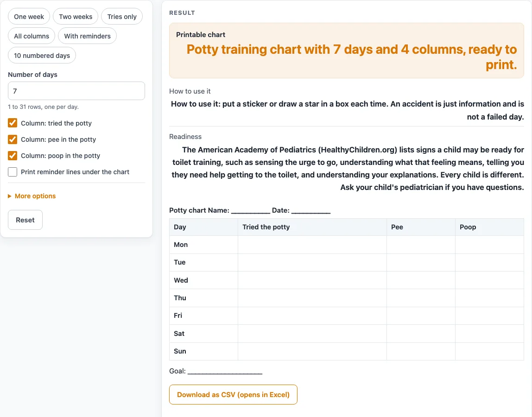Click the orange chart summary headline
The width and height of the screenshot is (532, 417).
tap(351, 57)
